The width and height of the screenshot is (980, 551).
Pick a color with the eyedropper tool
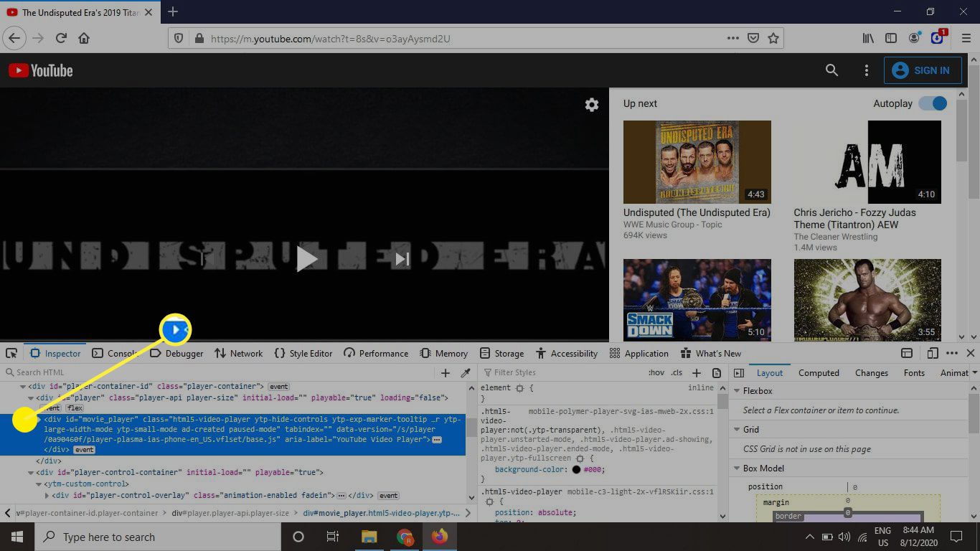pos(466,372)
